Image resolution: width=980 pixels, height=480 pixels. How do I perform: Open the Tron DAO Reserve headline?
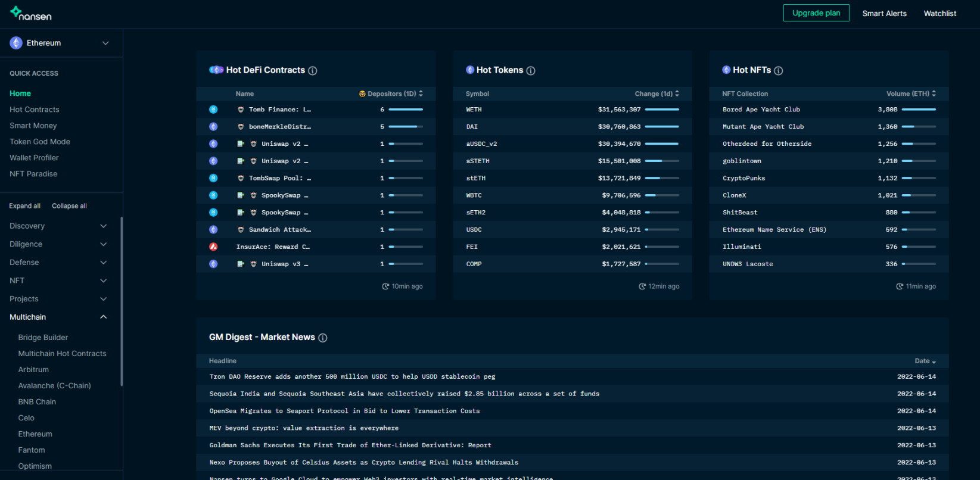coord(352,377)
